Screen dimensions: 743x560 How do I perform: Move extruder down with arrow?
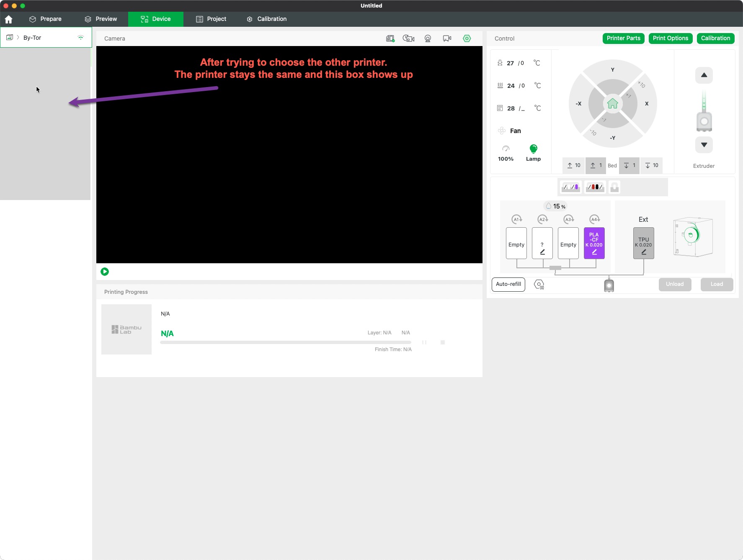(x=704, y=145)
